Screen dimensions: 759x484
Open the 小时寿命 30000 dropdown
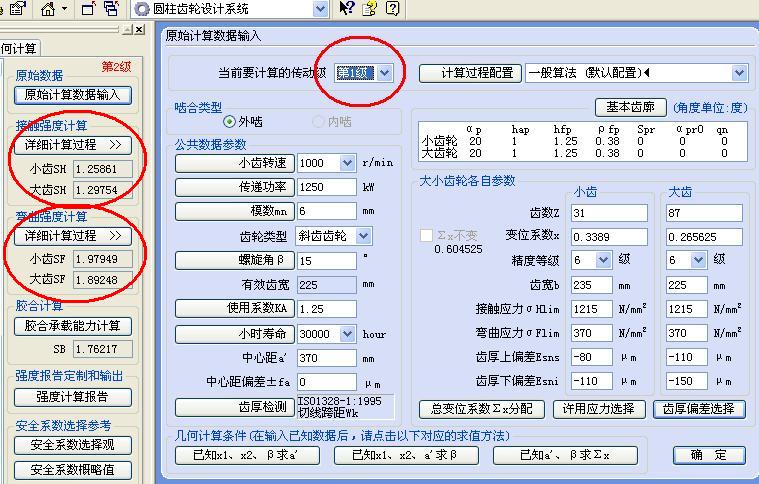point(348,333)
